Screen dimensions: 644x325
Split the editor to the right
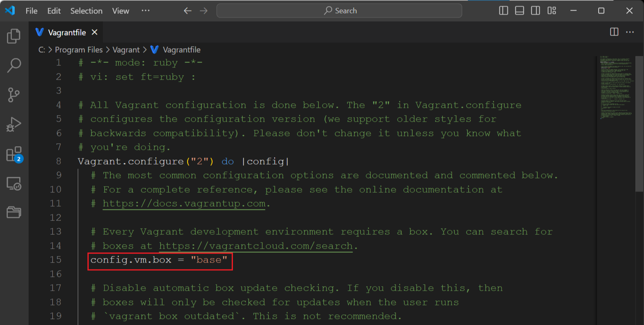coord(614,32)
